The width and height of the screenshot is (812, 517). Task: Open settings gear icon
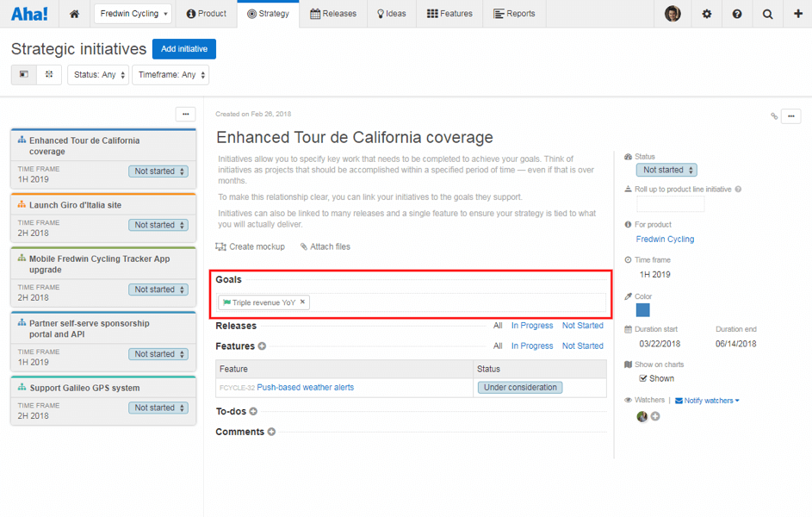point(706,14)
